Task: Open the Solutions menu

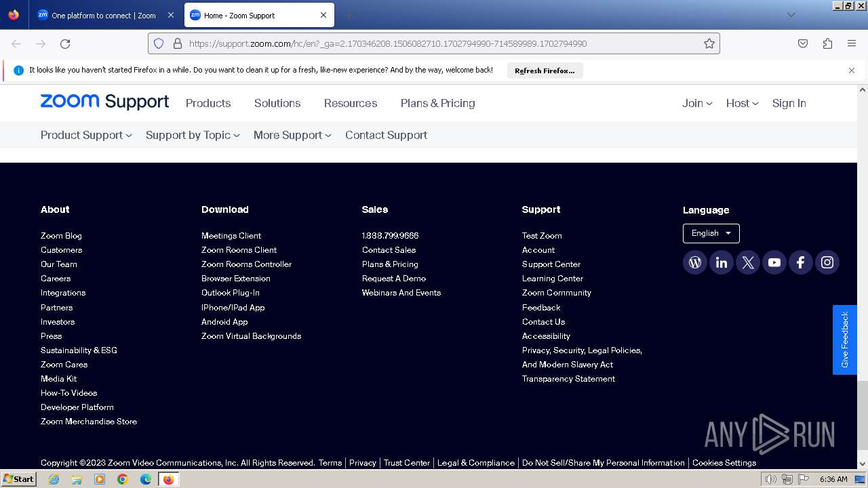Action: pyautogui.click(x=277, y=103)
